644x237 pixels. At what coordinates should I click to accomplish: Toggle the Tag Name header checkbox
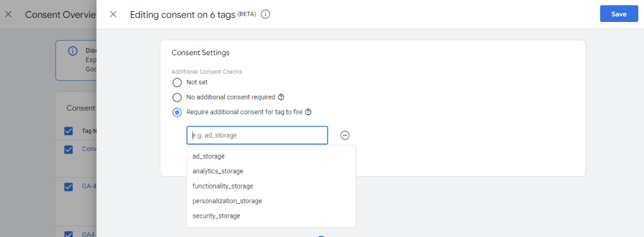click(69, 131)
